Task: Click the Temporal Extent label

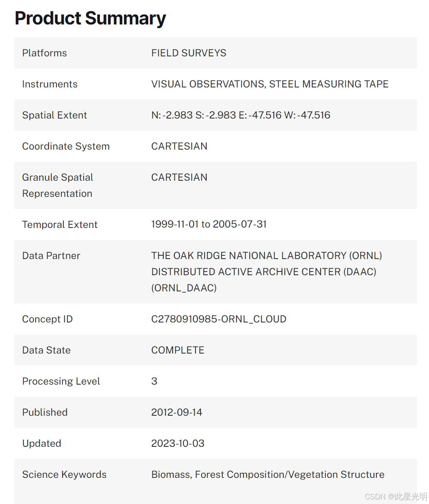Action: (60, 225)
